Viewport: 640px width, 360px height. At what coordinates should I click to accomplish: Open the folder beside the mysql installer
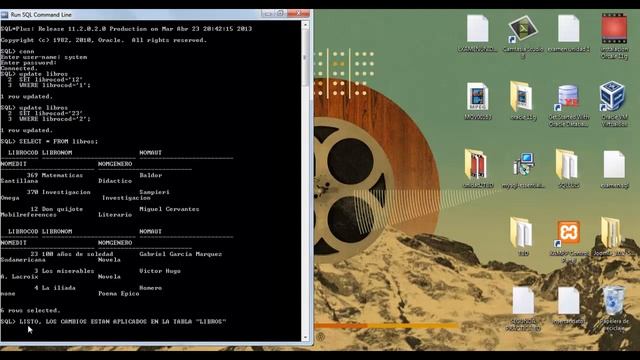[x=567, y=164]
